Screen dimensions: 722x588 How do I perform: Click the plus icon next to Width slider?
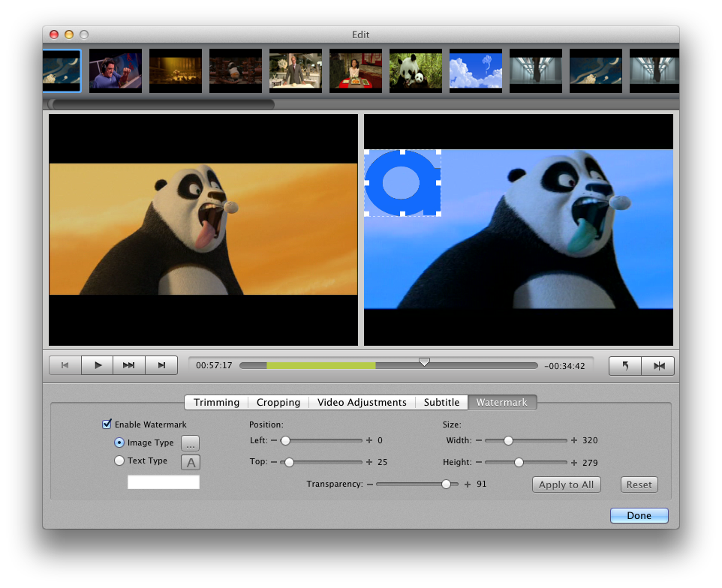574,440
